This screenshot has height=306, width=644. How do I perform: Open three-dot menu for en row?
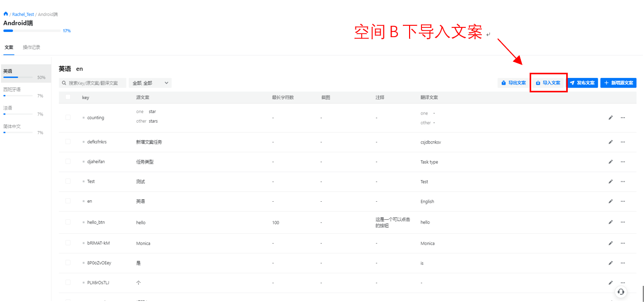[622, 201]
